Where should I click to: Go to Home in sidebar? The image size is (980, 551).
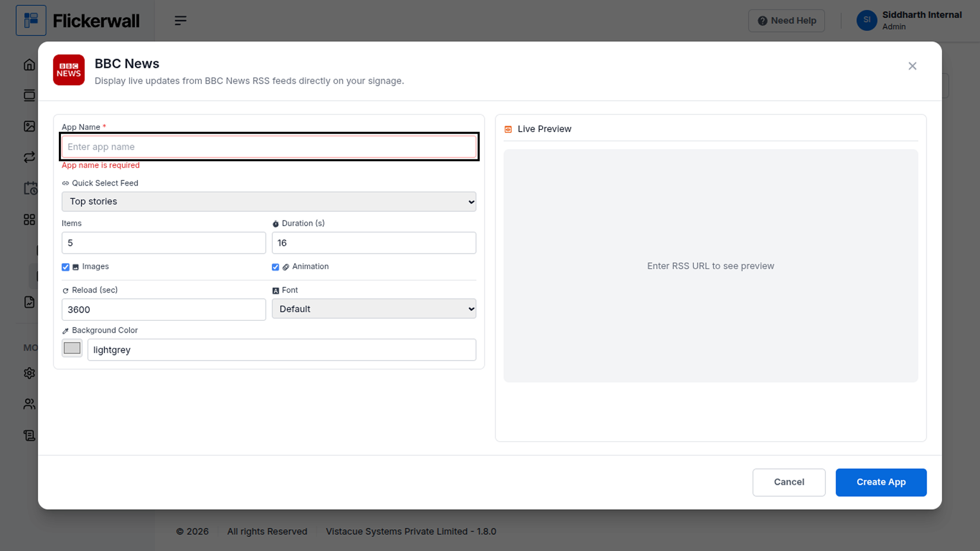point(29,64)
